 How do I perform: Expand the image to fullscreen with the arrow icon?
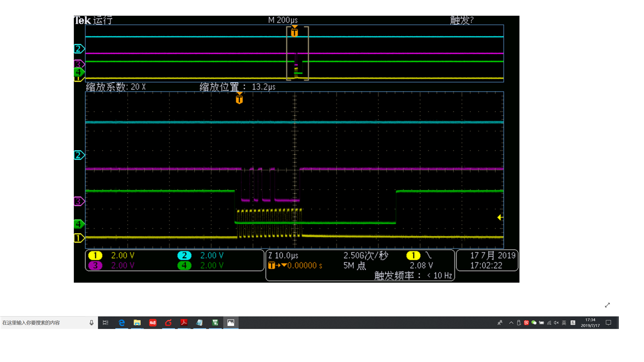point(607,305)
